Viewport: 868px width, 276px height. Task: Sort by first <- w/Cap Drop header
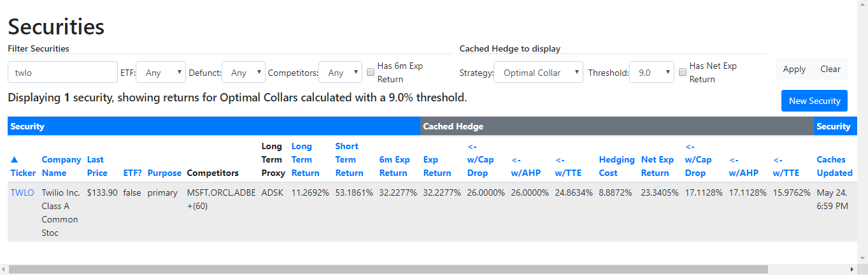pyautogui.click(x=480, y=159)
